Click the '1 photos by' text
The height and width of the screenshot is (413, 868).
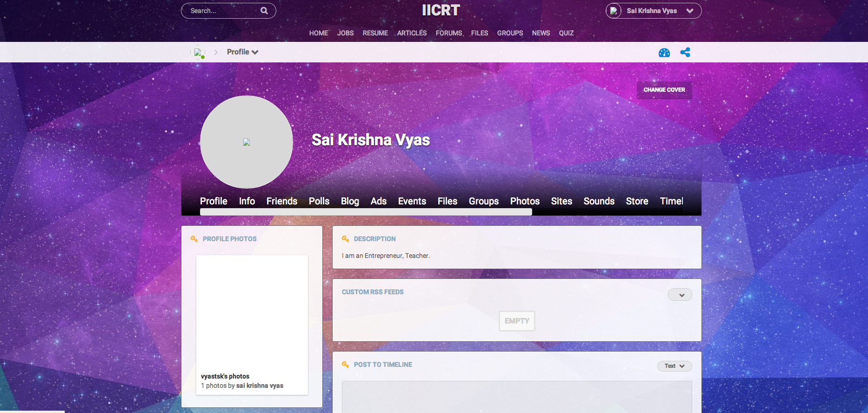coord(218,386)
